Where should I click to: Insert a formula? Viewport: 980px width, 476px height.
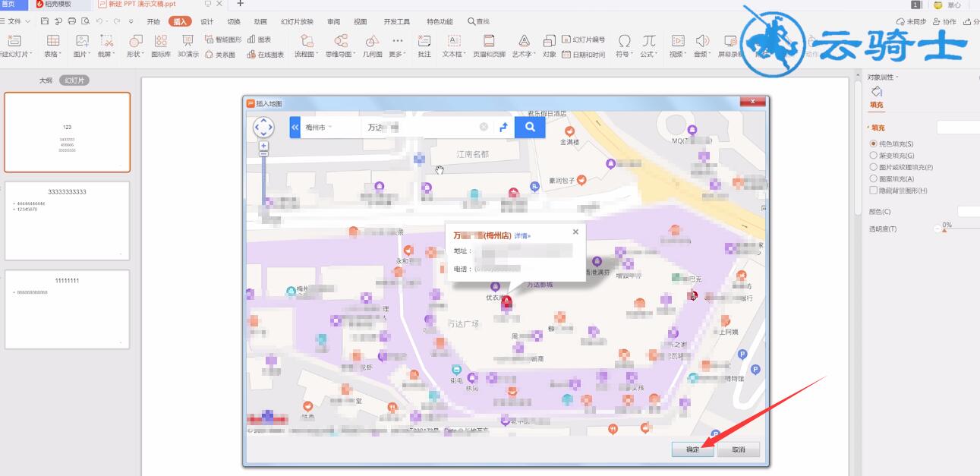[648, 46]
